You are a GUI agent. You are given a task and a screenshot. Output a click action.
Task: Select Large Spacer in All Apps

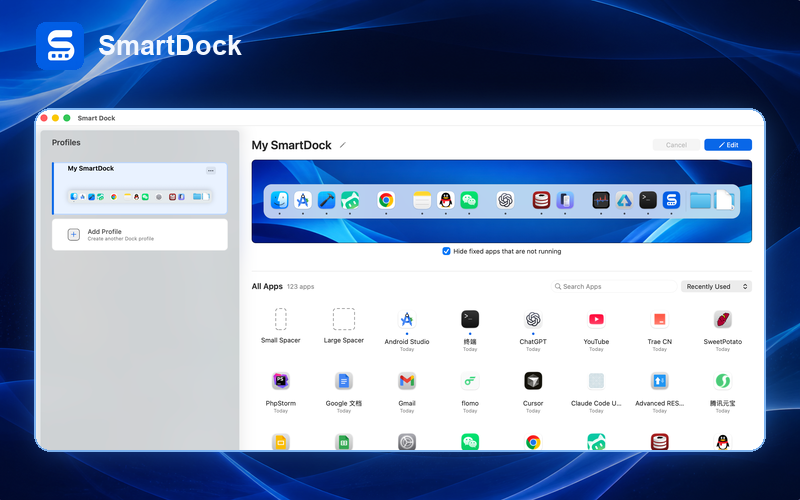pos(344,326)
